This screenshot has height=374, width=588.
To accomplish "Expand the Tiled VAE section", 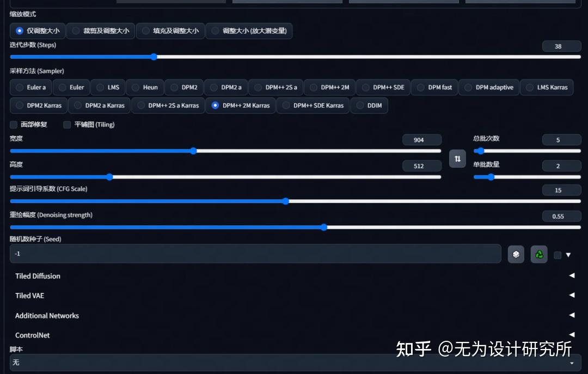I will click(294, 296).
